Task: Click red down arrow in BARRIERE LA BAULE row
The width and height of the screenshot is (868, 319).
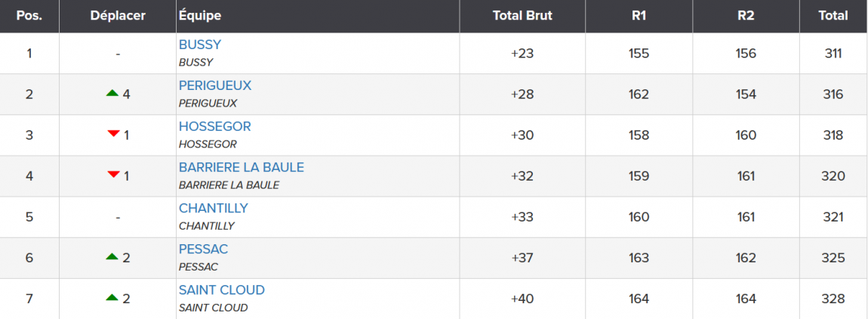Action: click(113, 175)
